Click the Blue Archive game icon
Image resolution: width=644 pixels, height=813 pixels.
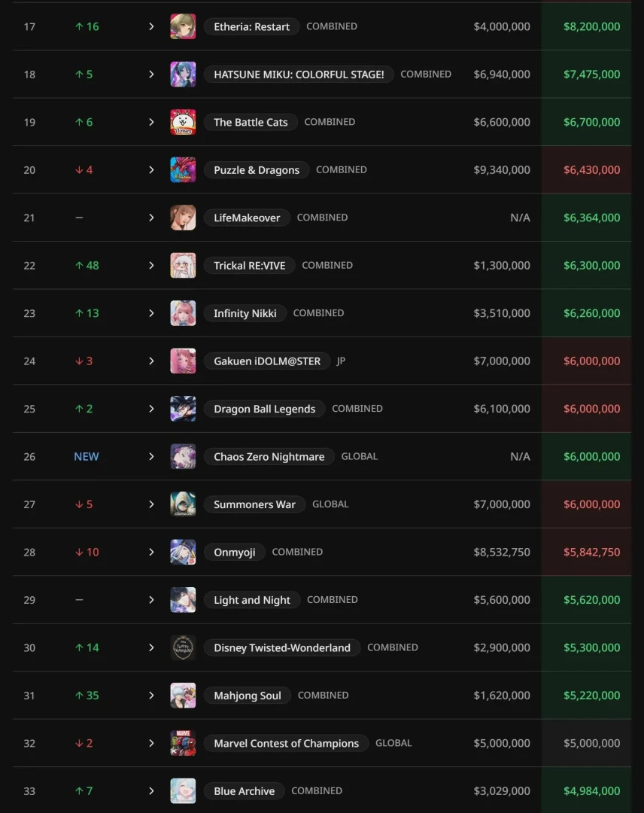[x=183, y=791]
